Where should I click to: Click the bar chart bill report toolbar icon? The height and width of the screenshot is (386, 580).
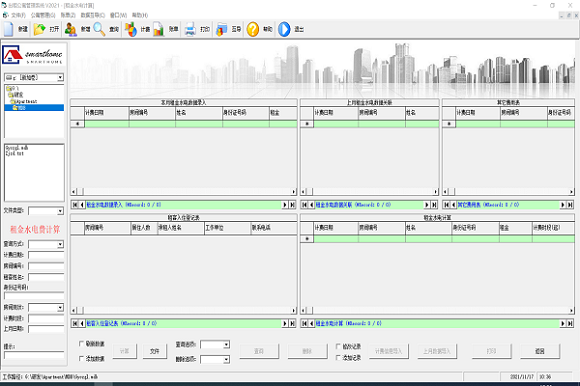(x=159, y=29)
